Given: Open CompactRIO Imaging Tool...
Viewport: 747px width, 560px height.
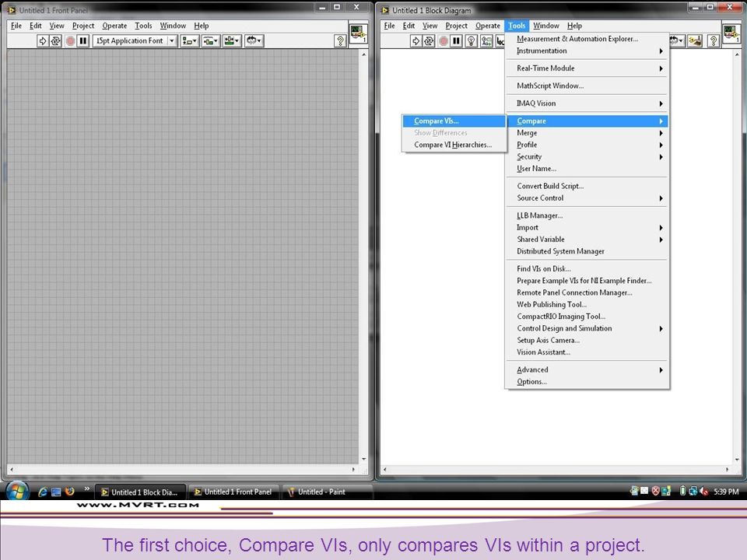Looking at the screenshot, I should coord(587,317).
